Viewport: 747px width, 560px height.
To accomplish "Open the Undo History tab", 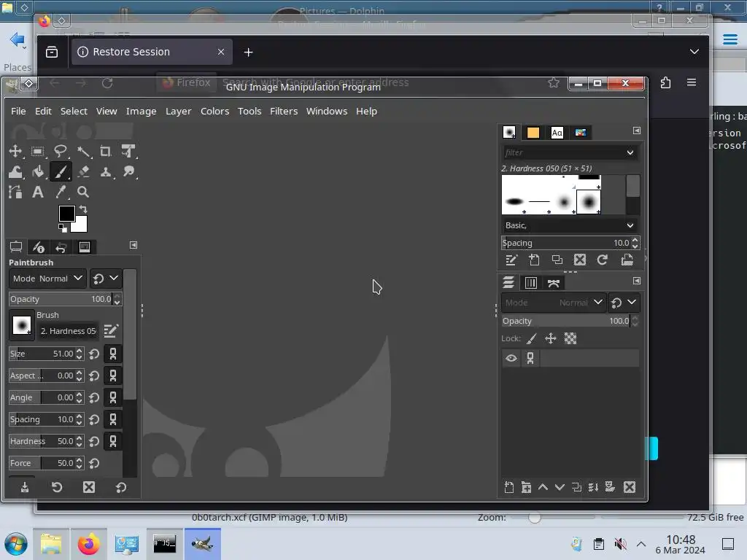I will point(61,246).
